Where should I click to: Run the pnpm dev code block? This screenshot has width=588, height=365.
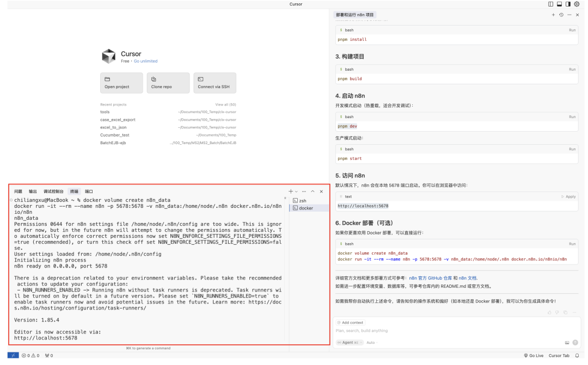click(572, 117)
